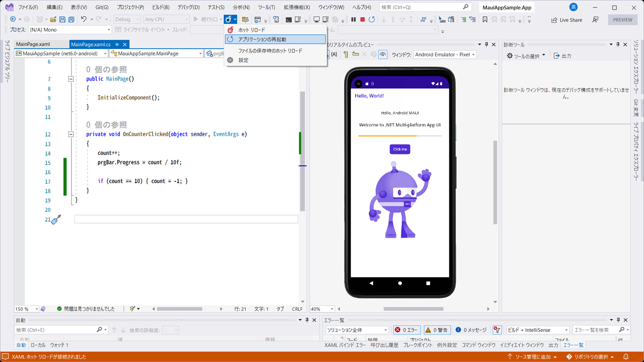Comment out the selected lines icon
Screen dimensions: 644x362
pyautogui.click(x=464, y=19)
